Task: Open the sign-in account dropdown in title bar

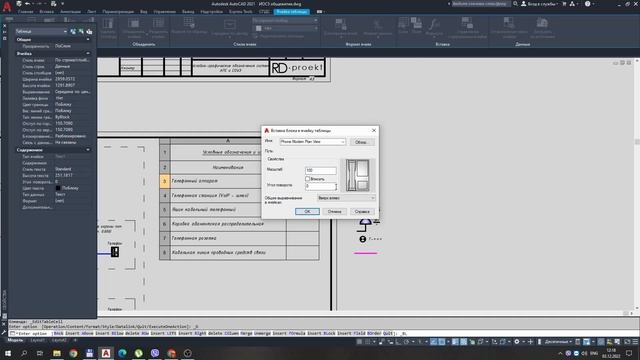Action: 539,4
